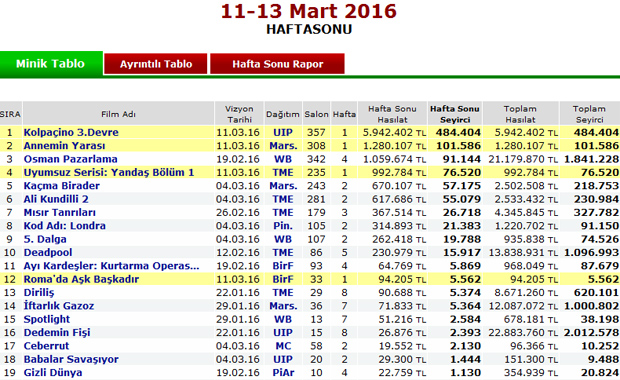The image size is (620, 380).
Task: Open the Osman Pazarlama film link
Action: coord(70,159)
